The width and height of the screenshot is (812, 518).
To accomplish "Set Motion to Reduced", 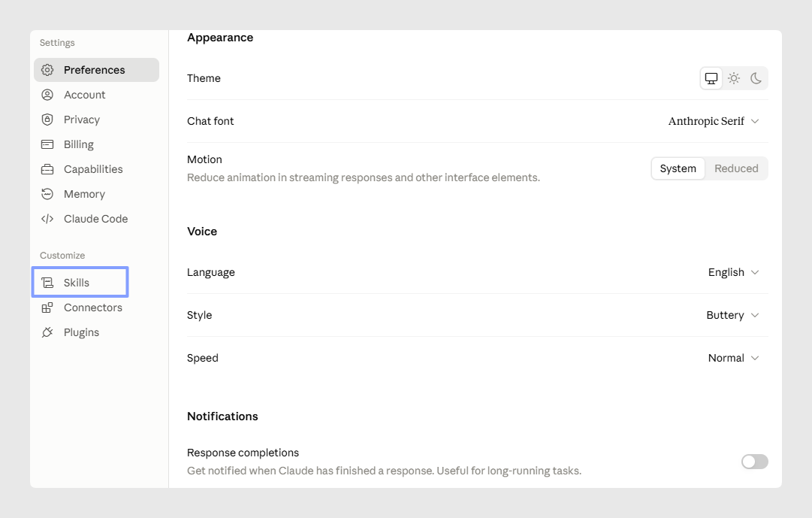I will 736,168.
